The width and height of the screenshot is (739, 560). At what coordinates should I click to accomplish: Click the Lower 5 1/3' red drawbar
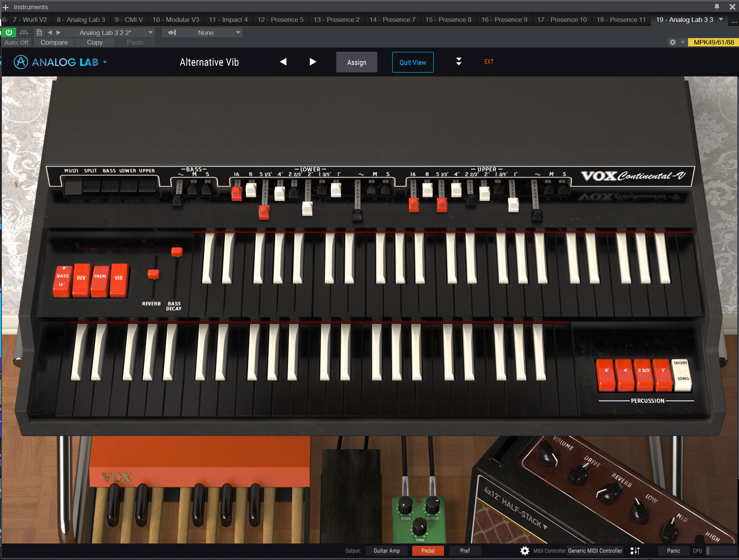click(264, 212)
